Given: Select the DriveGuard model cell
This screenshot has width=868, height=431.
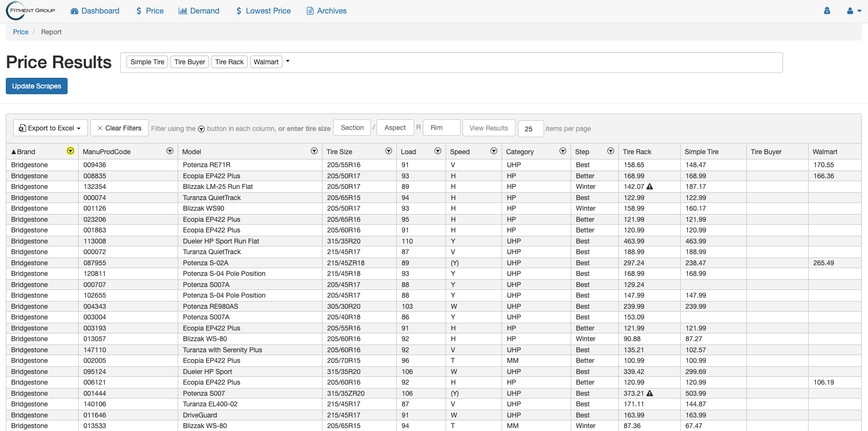Looking at the screenshot, I should coord(200,415).
